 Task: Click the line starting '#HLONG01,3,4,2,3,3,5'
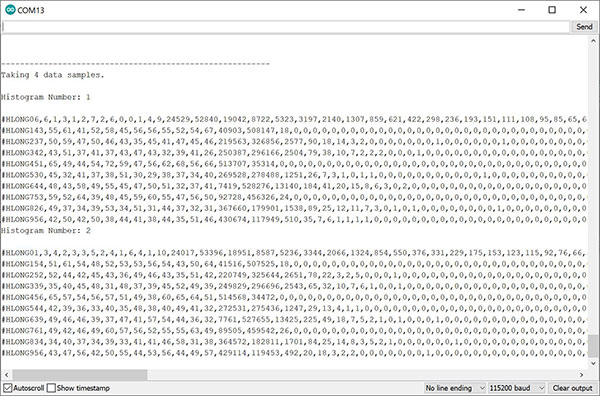coord(294,253)
